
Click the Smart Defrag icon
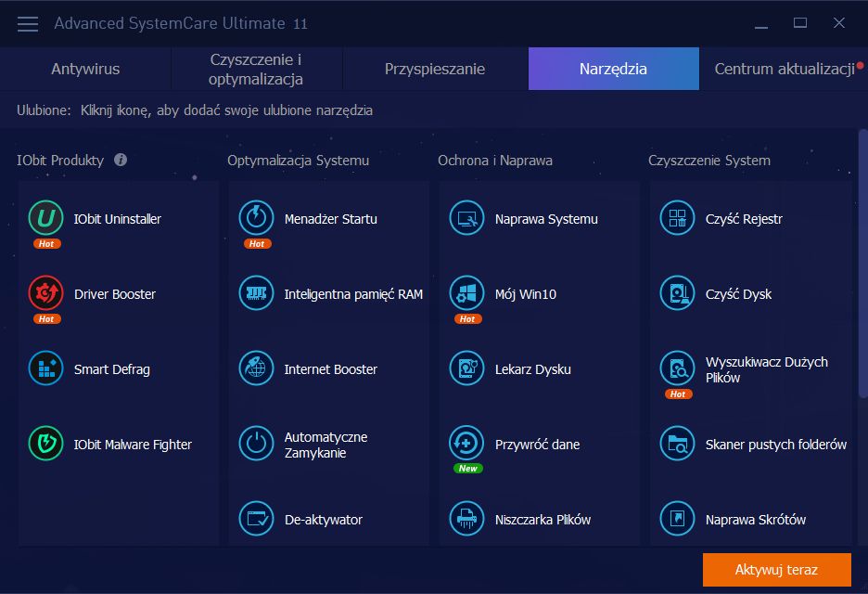46,368
